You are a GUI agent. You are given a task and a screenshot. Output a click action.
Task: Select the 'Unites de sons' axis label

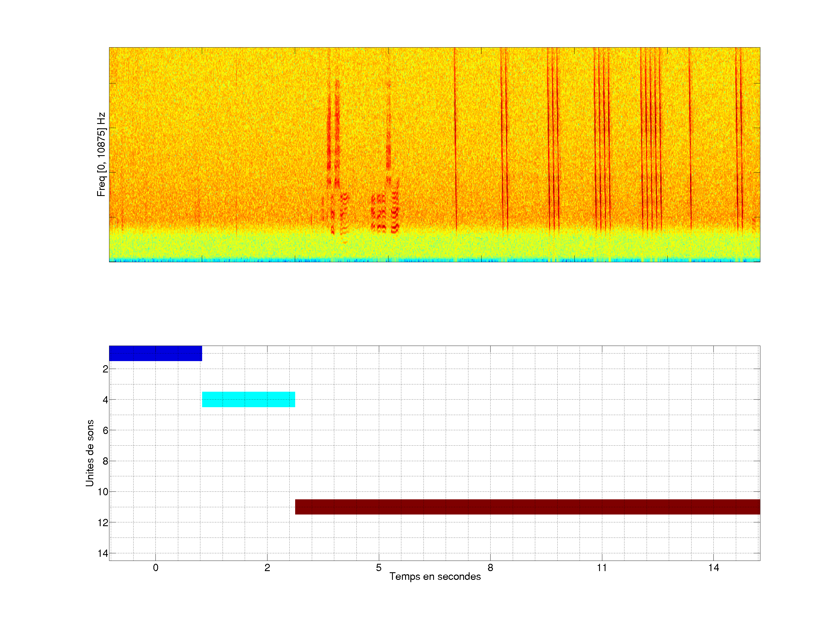[90, 453]
